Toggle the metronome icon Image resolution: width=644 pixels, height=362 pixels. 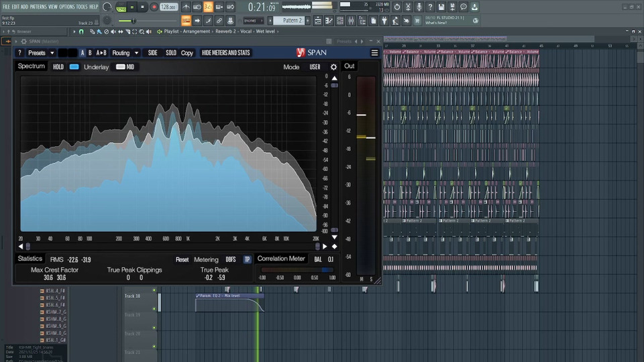click(186, 7)
